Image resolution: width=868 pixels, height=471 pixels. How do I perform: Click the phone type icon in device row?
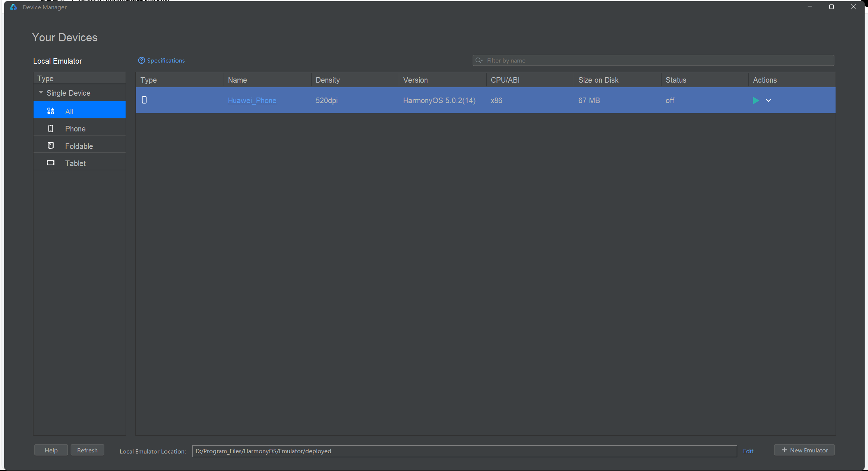point(144,100)
